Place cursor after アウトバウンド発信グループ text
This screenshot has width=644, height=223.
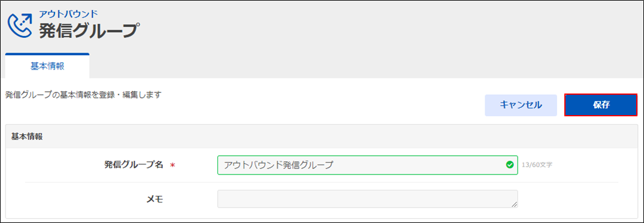click(x=334, y=165)
